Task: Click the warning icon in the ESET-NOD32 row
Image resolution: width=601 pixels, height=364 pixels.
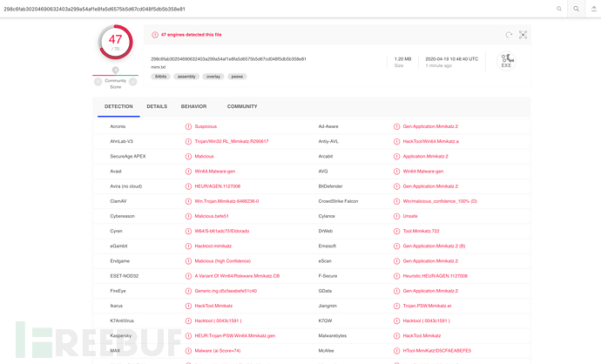Action: pyautogui.click(x=188, y=276)
